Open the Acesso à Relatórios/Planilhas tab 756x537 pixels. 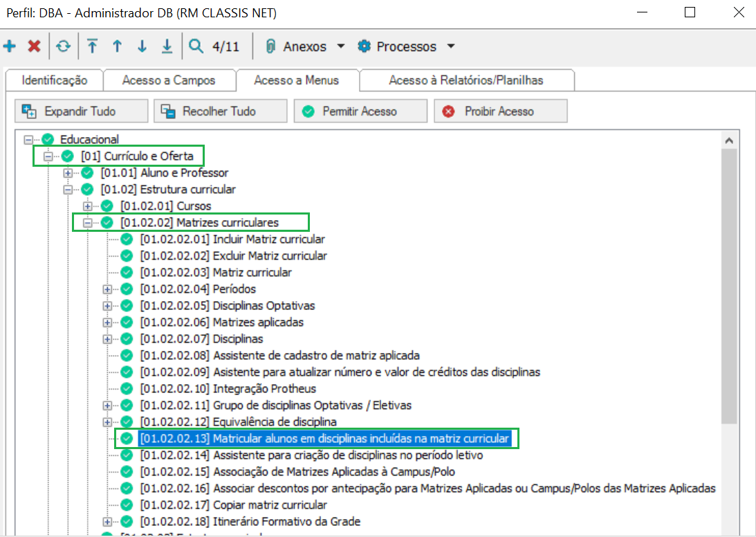click(466, 80)
